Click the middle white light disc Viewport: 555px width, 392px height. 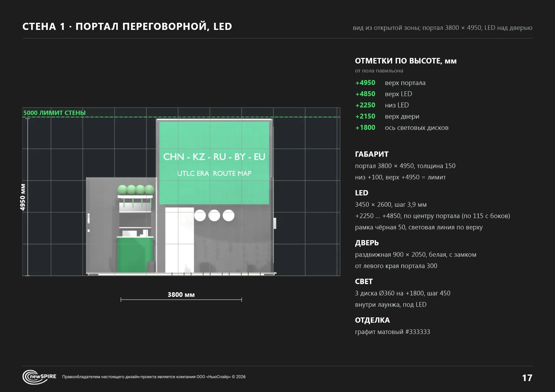pyautogui.click(x=214, y=215)
